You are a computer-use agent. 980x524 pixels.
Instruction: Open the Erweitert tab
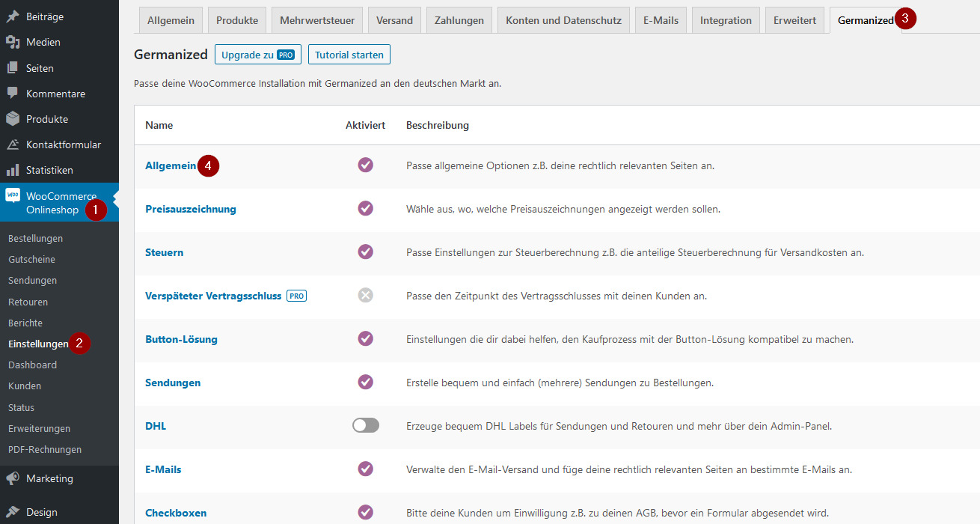795,20
